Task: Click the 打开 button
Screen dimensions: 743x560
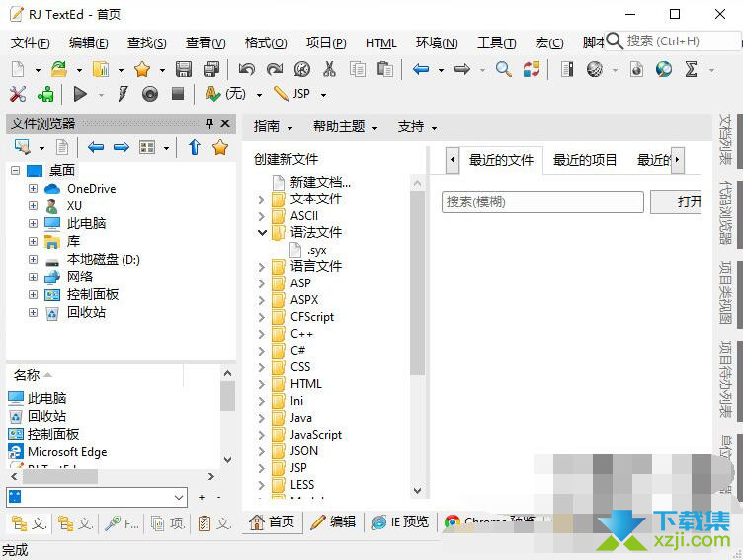Action: (x=688, y=201)
